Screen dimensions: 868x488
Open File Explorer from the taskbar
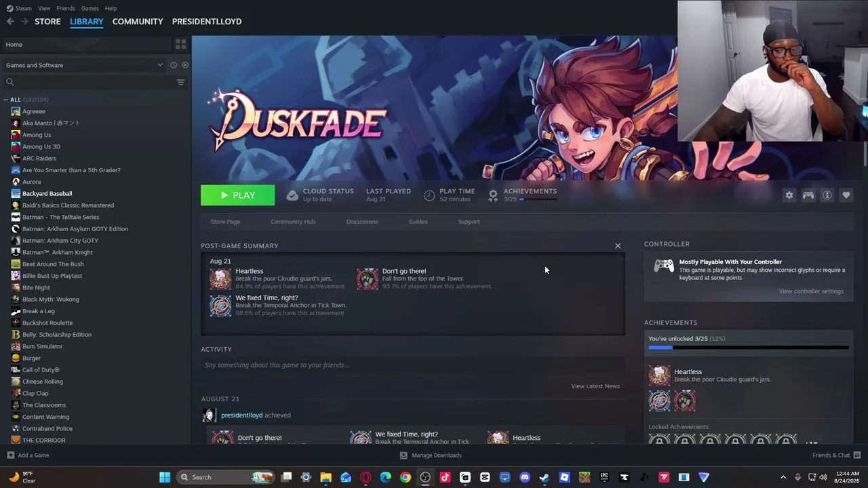[326, 477]
